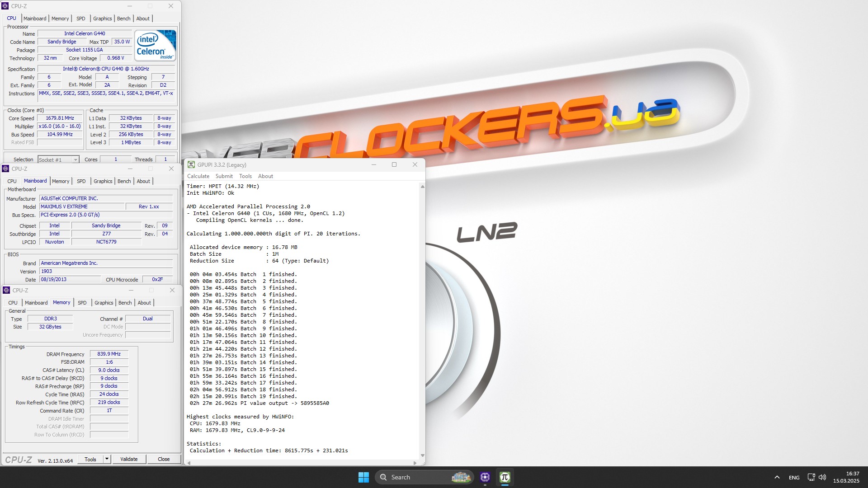The height and width of the screenshot is (488, 868).
Task: Click the Intel Celeron inside logo
Action: pos(155,46)
